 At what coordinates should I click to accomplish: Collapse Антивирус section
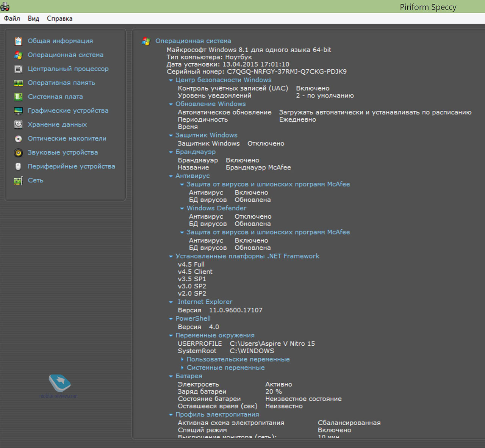pyautogui.click(x=171, y=176)
